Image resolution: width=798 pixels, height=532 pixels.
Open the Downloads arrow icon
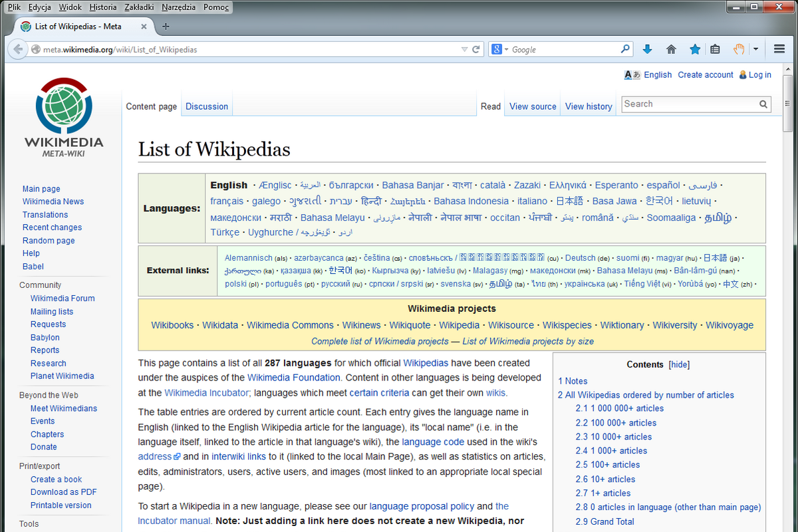(x=647, y=49)
